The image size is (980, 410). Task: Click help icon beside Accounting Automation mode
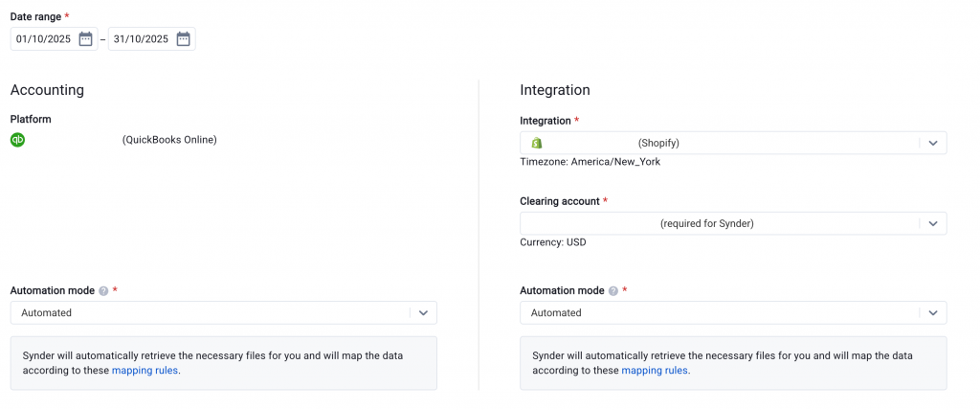pos(103,291)
